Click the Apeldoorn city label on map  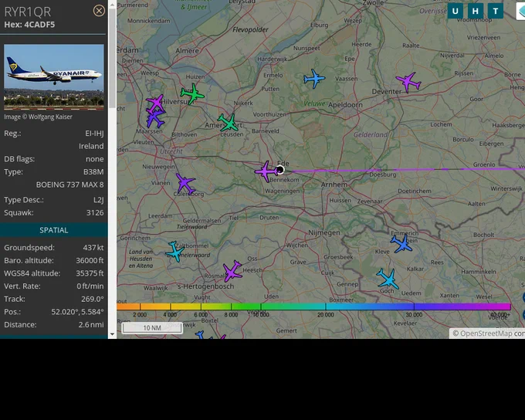345,105
